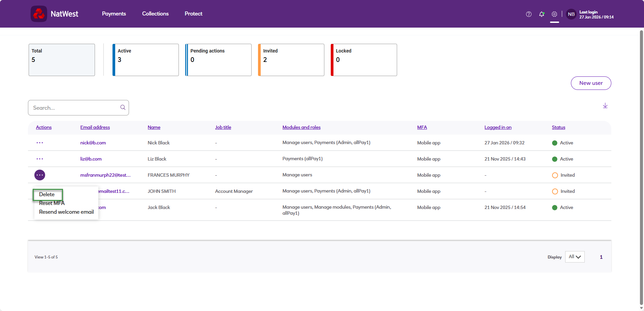The width and height of the screenshot is (644, 311).
Task: Click the 21 Nov 2025 / 14:43 login time
Action: pyautogui.click(x=505, y=159)
